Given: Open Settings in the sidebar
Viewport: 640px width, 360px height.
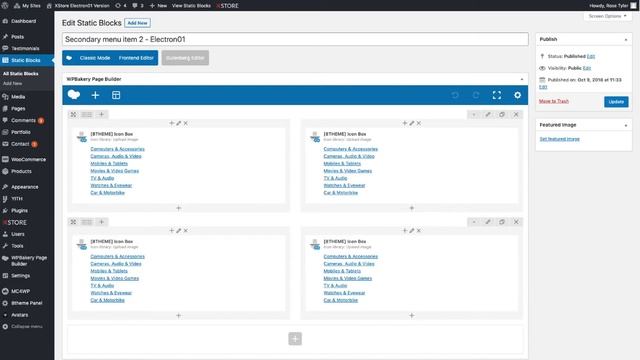Looking at the screenshot, I should tap(20, 276).
